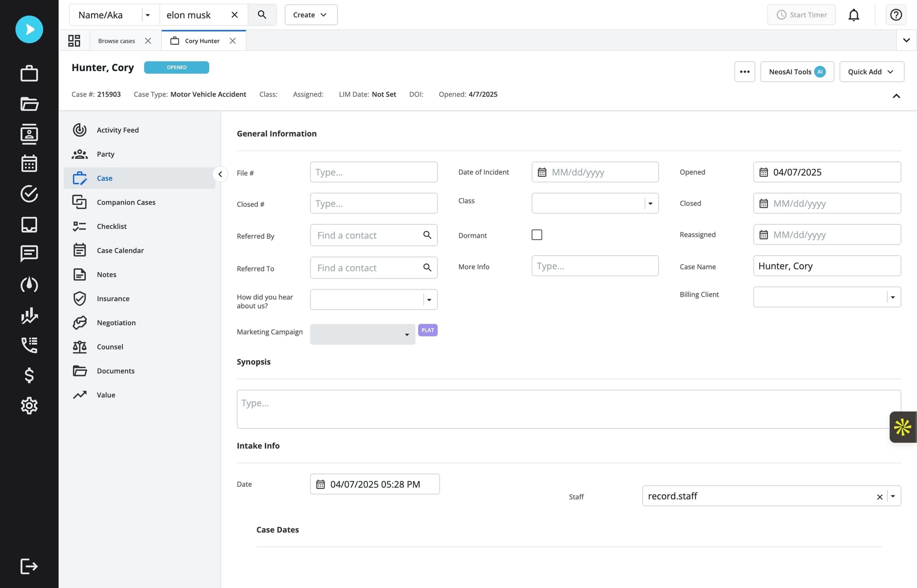The image size is (917, 588).
Task: Open NeosAI Tools
Action: tap(796, 72)
